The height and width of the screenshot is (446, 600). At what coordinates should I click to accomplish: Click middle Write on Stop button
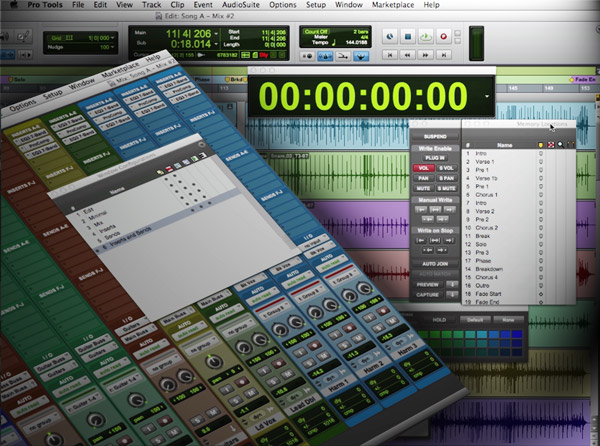pos(435,240)
